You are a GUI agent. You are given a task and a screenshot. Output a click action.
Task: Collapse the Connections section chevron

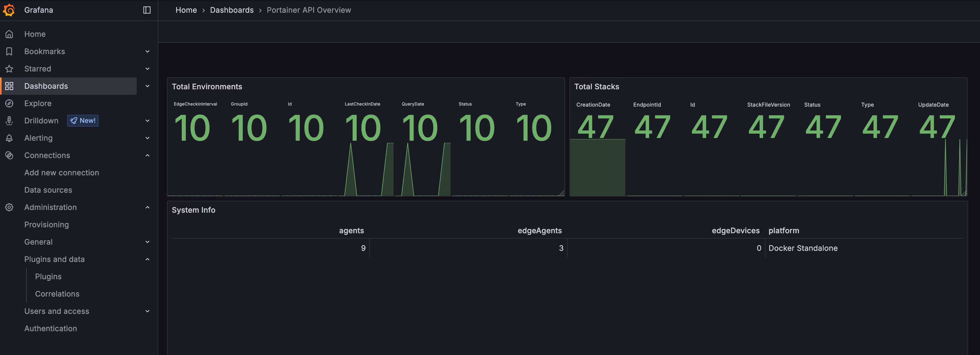147,155
